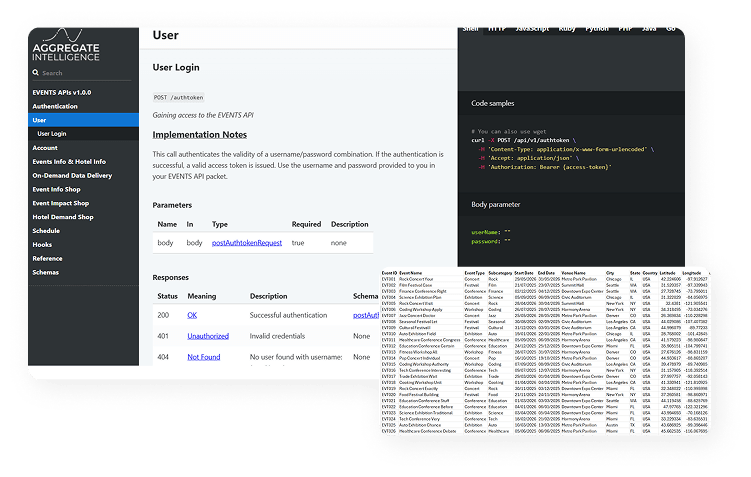Click the Not Found response link
The height and width of the screenshot is (477, 751).
point(202,357)
